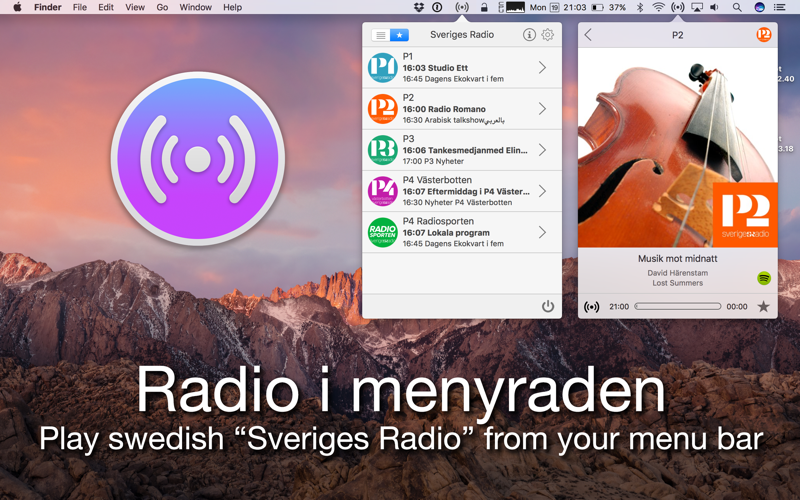The width and height of the screenshot is (800, 500).
Task: Click the "Musik mot midnatt" title
Action: click(678, 259)
